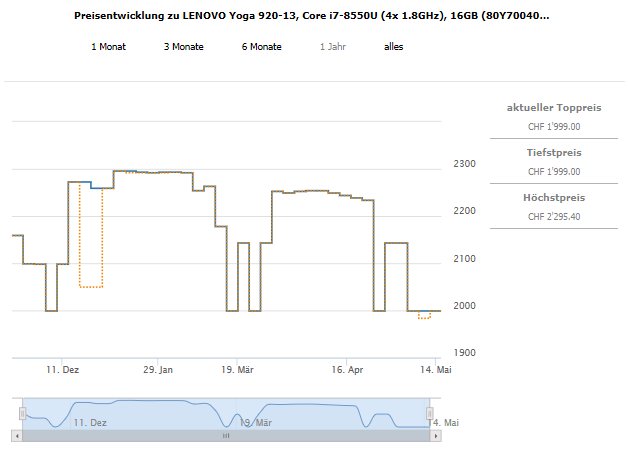Click the Höchstpreis CHF 2'295.40 value

click(553, 217)
